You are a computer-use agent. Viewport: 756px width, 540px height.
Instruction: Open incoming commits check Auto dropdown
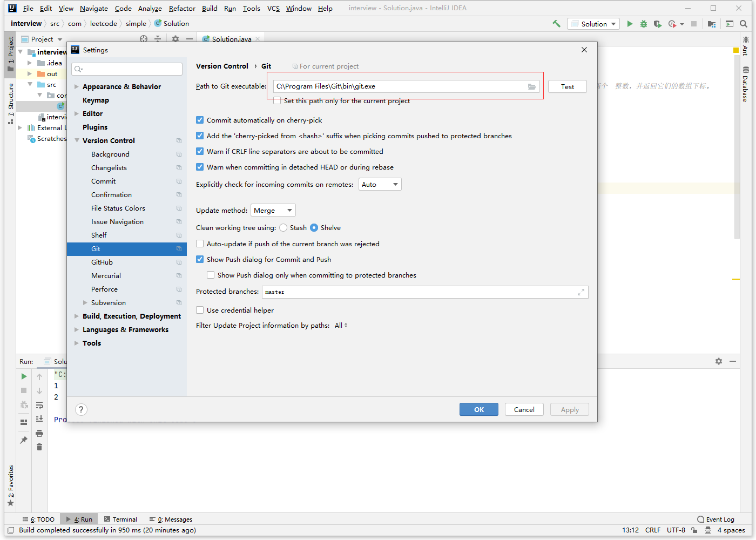(380, 185)
